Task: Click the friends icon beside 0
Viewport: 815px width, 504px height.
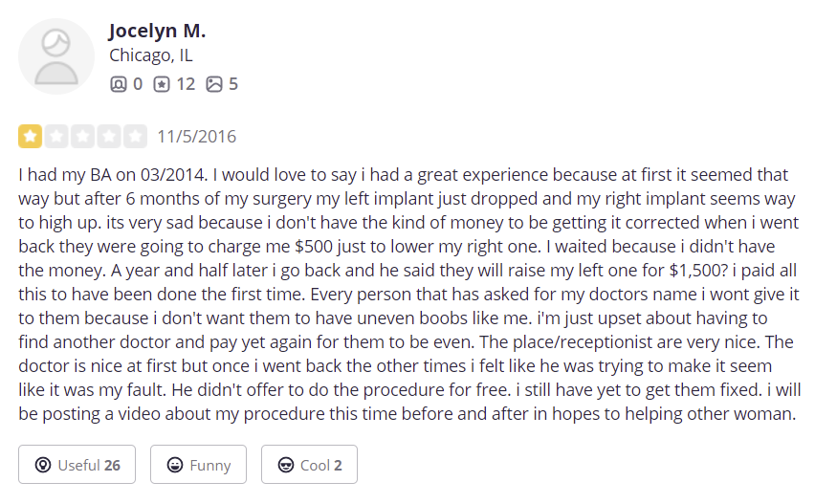Action: coord(119,84)
